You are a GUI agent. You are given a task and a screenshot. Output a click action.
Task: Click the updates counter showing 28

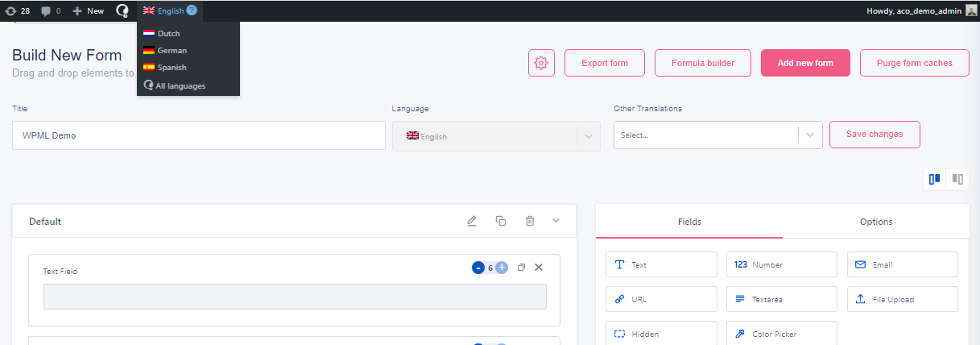coord(17,10)
